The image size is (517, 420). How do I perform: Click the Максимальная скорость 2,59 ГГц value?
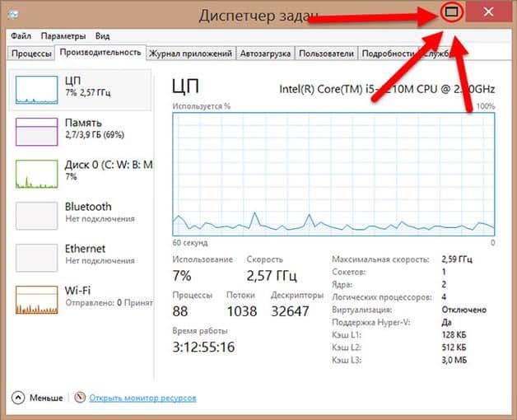457,259
